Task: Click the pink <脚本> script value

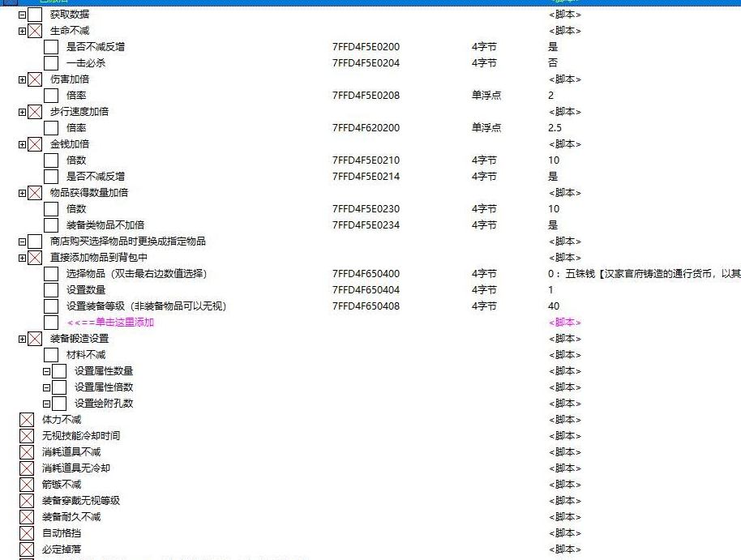Action: click(x=565, y=323)
